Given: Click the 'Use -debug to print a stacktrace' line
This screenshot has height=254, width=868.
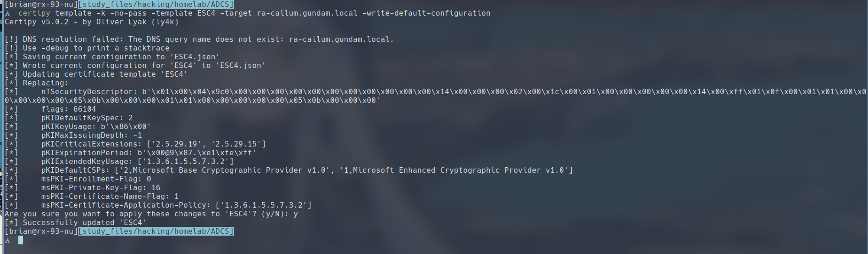Looking at the screenshot, I should [x=87, y=48].
